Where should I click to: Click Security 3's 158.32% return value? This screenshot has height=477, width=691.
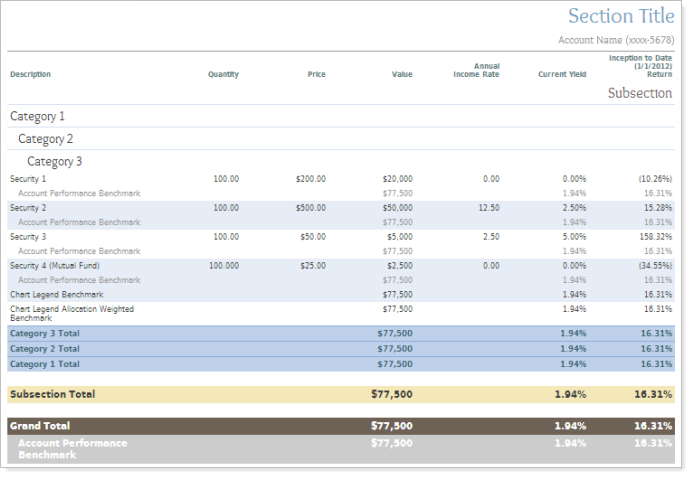pyautogui.click(x=655, y=237)
